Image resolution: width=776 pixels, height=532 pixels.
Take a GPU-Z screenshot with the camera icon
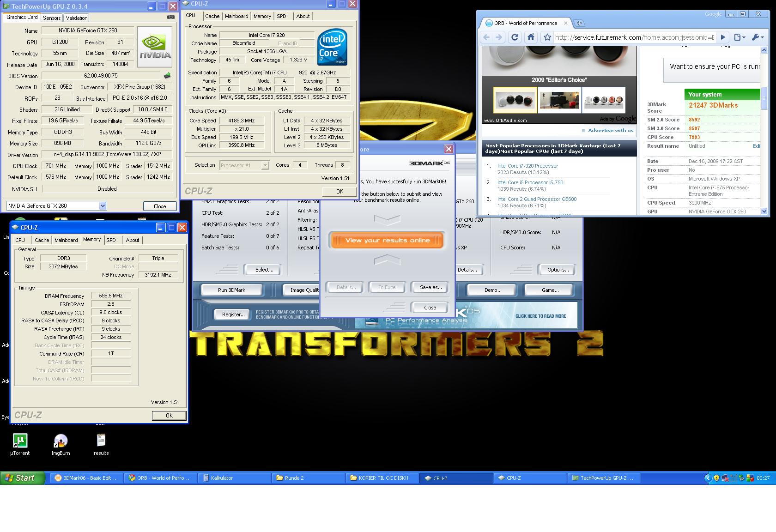[x=171, y=17]
